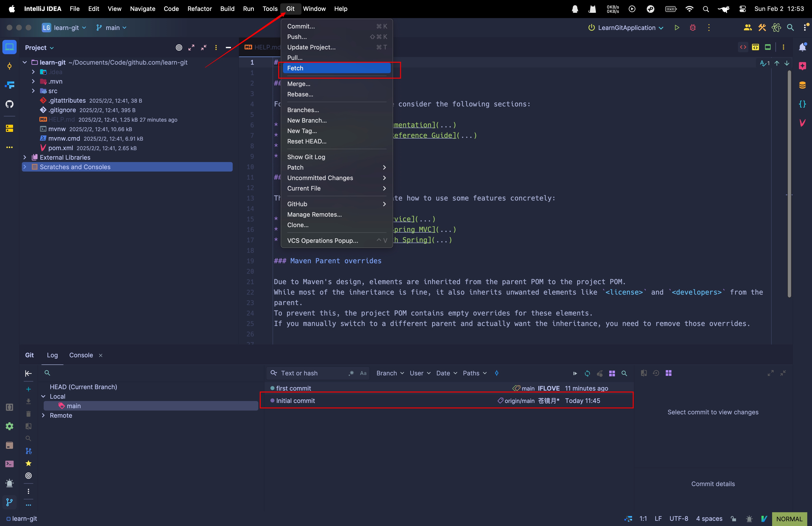Hide the Git branches tree panel
The image size is (812, 526).
click(28, 373)
